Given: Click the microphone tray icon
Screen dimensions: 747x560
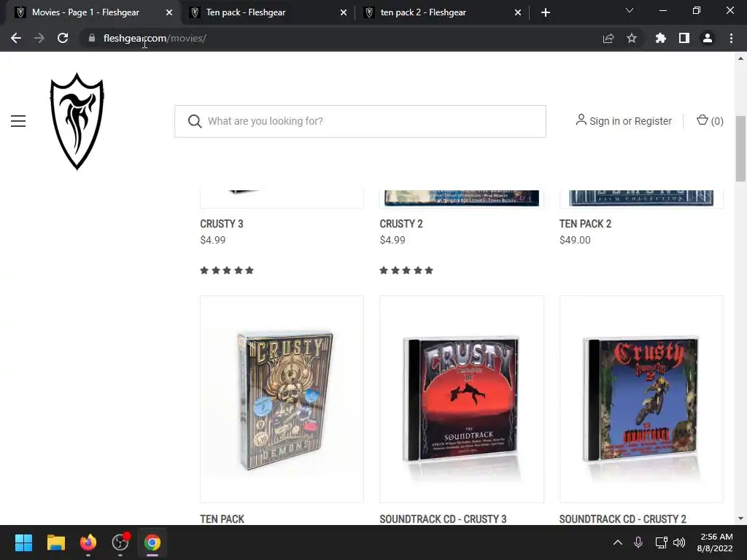Looking at the screenshot, I should [x=638, y=542].
